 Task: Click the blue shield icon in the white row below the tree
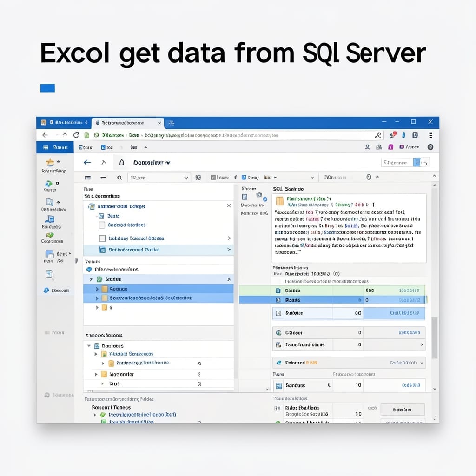pos(89,270)
